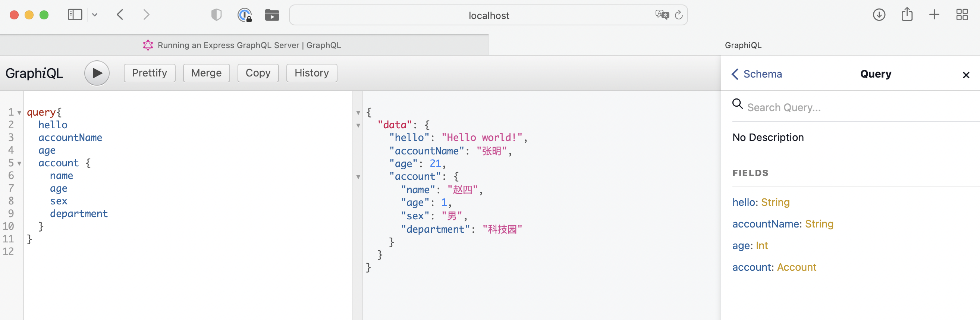The height and width of the screenshot is (320, 980).
Task: Click the yellow minimize window button
Action: (29, 15)
